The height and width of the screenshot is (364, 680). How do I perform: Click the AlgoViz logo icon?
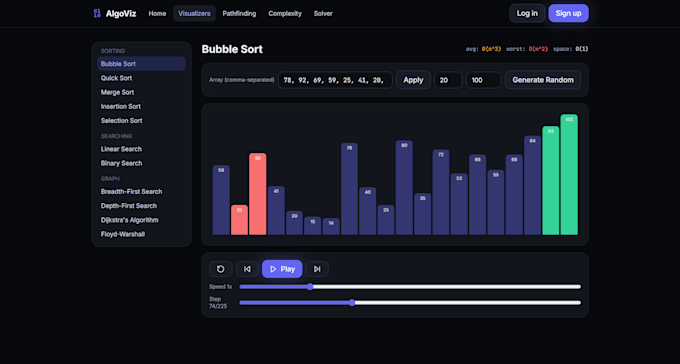click(97, 13)
